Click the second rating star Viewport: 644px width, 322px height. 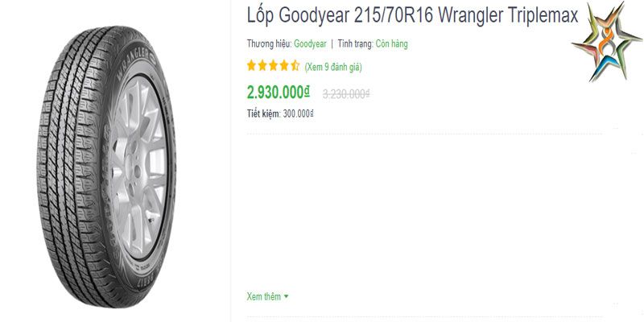(262, 66)
